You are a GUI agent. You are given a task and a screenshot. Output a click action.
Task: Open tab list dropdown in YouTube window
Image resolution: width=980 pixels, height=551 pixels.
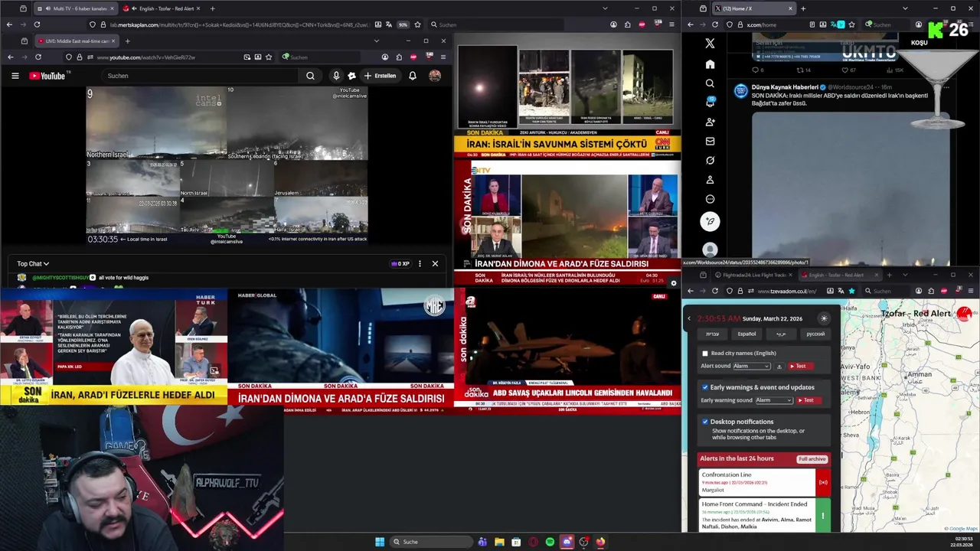[376, 41]
